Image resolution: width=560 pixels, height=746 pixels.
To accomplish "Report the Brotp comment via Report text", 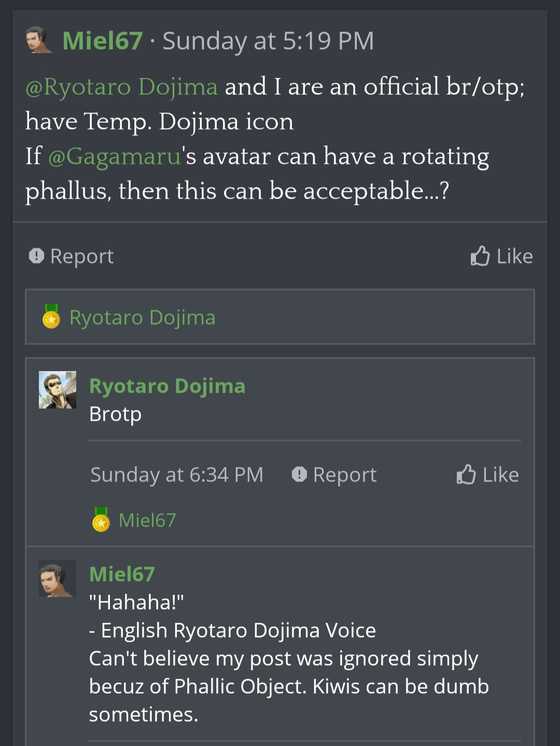I will 345,475.
